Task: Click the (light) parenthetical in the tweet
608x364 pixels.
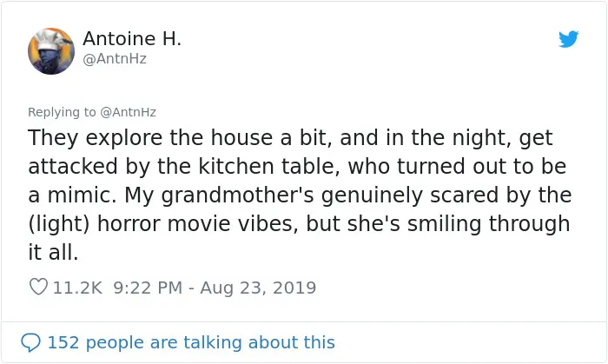Action: click(x=59, y=223)
